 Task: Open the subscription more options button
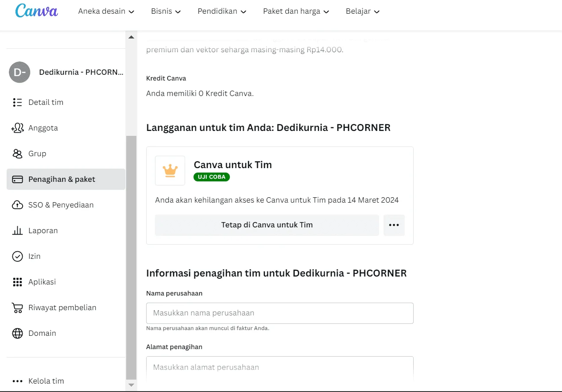[x=394, y=225]
